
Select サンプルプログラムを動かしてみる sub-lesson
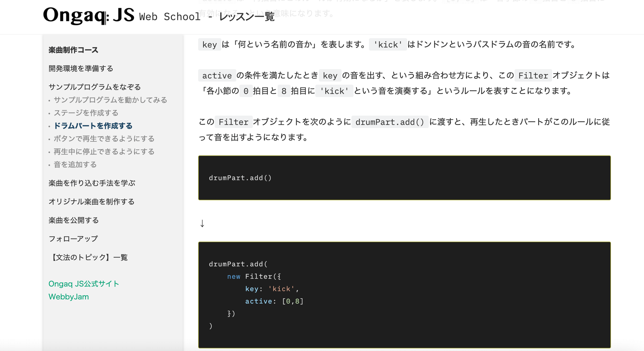click(x=110, y=100)
